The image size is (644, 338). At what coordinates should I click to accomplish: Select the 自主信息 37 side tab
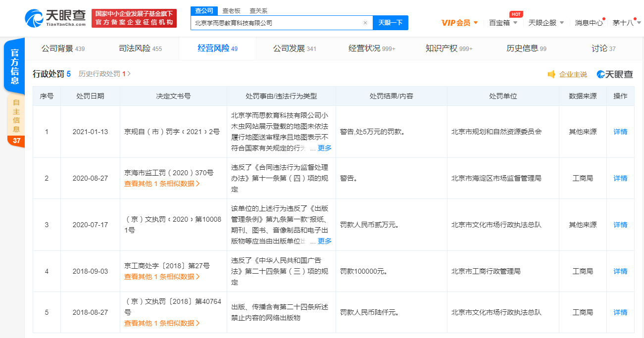pyautogui.click(x=16, y=122)
